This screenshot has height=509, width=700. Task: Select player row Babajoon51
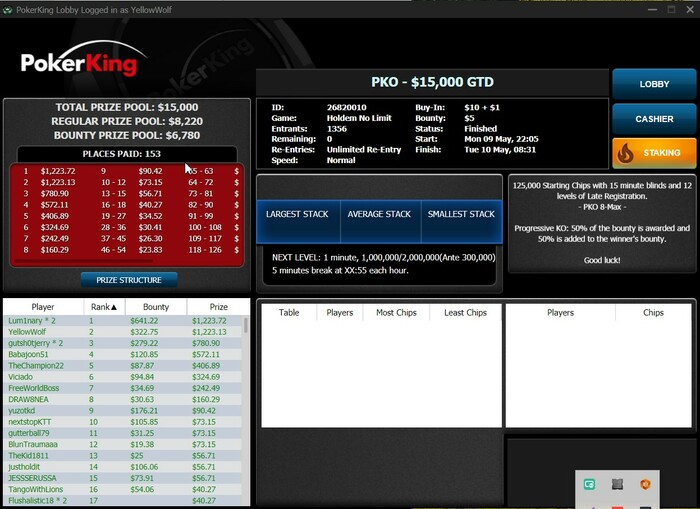tap(123, 355)
